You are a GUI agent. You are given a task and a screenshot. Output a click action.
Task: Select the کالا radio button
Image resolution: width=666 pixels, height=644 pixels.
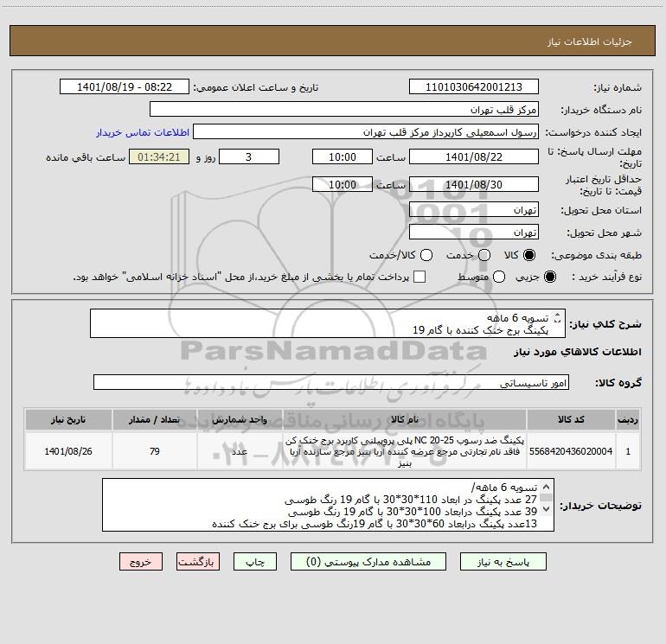tap(529, 255)
